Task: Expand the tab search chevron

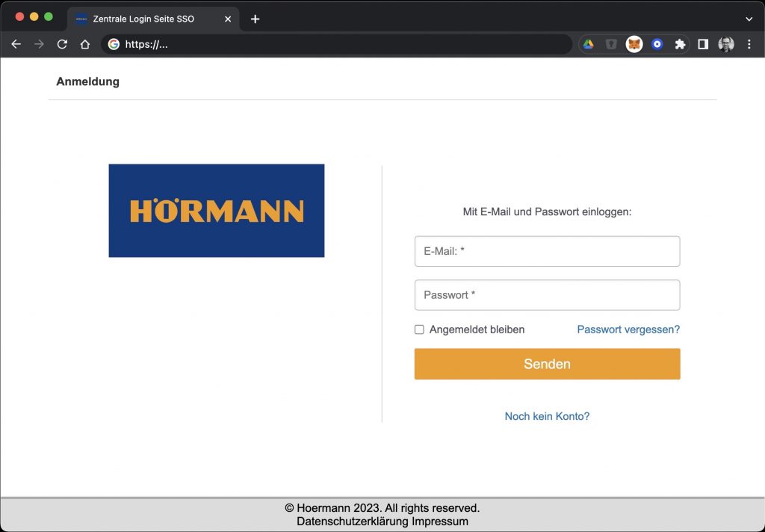Action: point(749,19)
